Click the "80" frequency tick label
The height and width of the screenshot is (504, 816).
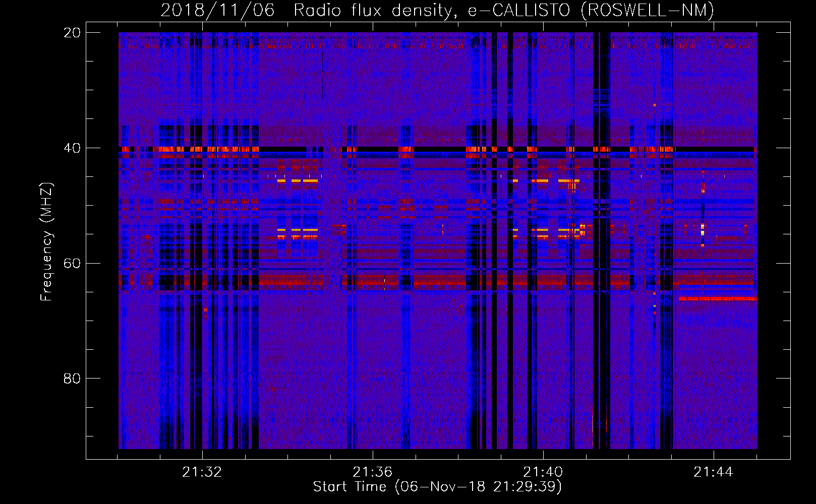pyautogui.click(x=72, y=379)
